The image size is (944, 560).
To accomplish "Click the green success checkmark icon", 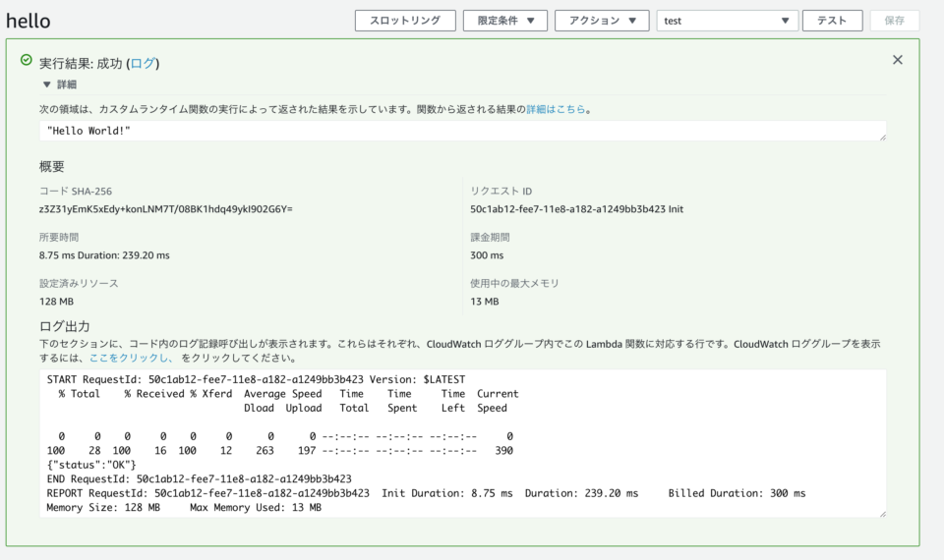I will [27, 61].
